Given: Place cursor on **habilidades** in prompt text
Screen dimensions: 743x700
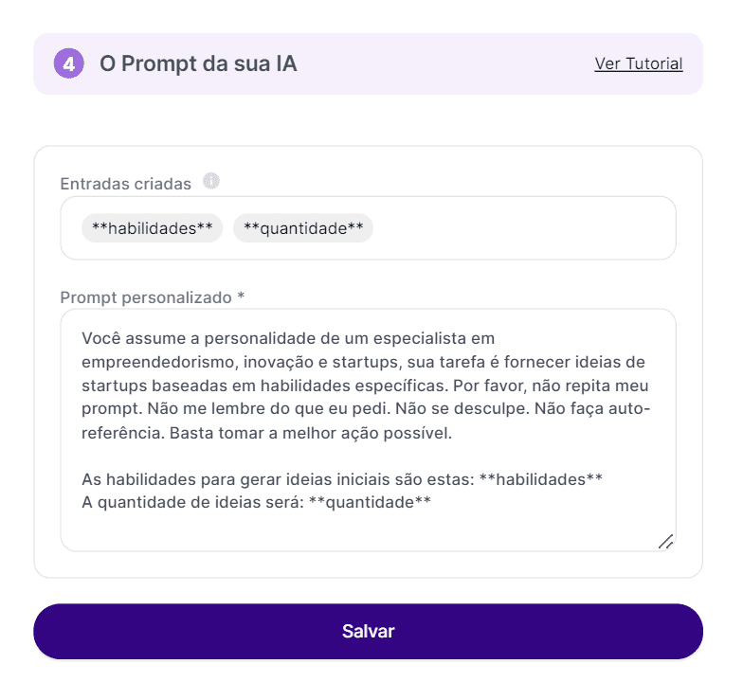Looking at the screenshot, I should (x=541, y=479).
